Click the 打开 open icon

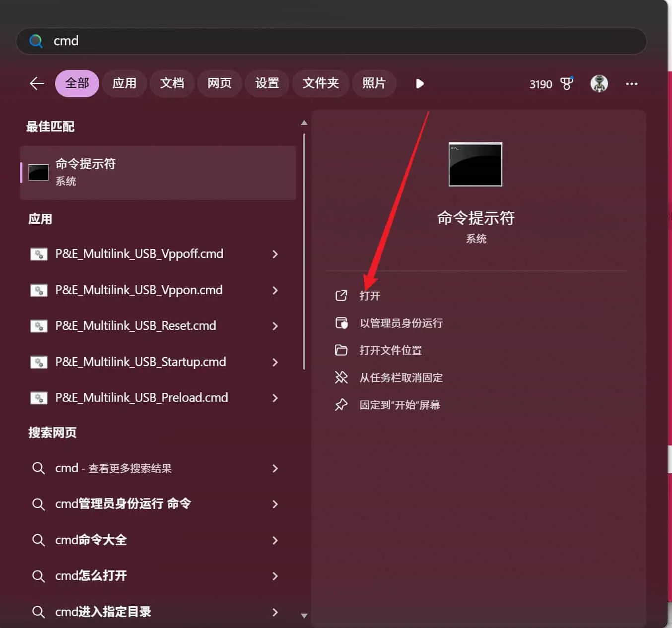pos(341,296)
